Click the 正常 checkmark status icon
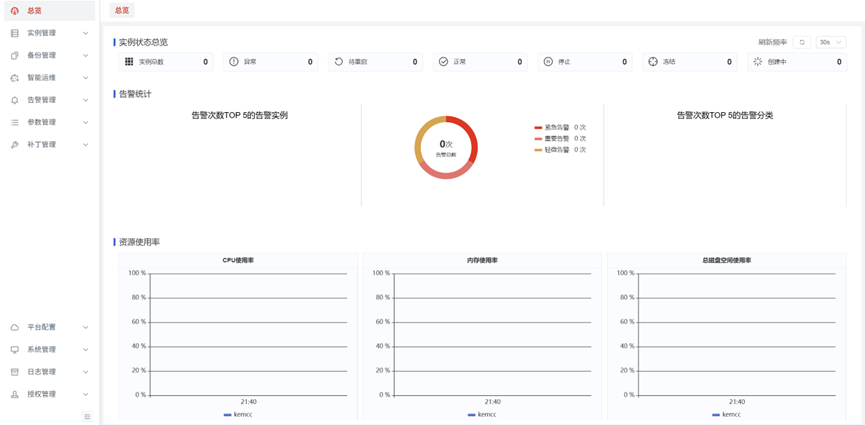865x425 pixels. tap(443, 62)
